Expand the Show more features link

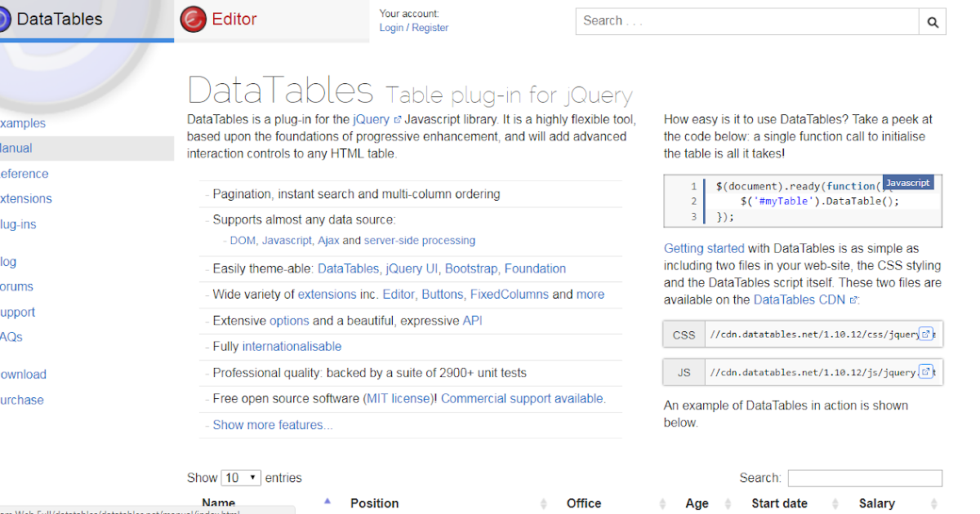[x=273, y=425]
